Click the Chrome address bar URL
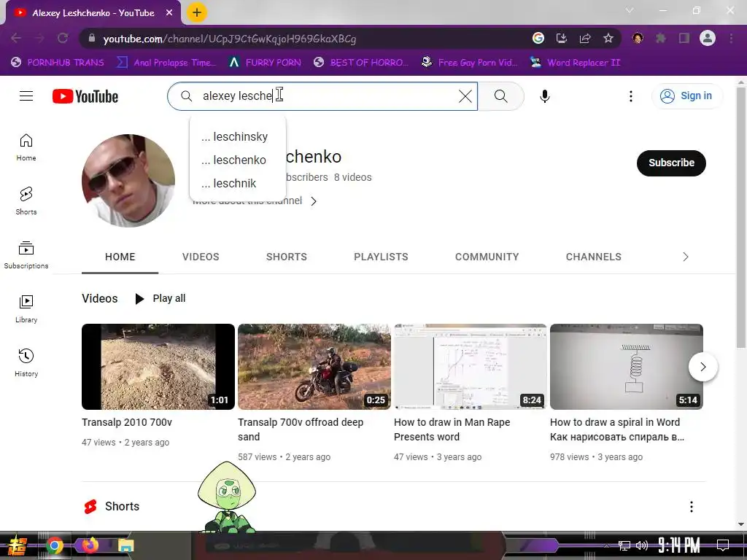 (230, 39)
